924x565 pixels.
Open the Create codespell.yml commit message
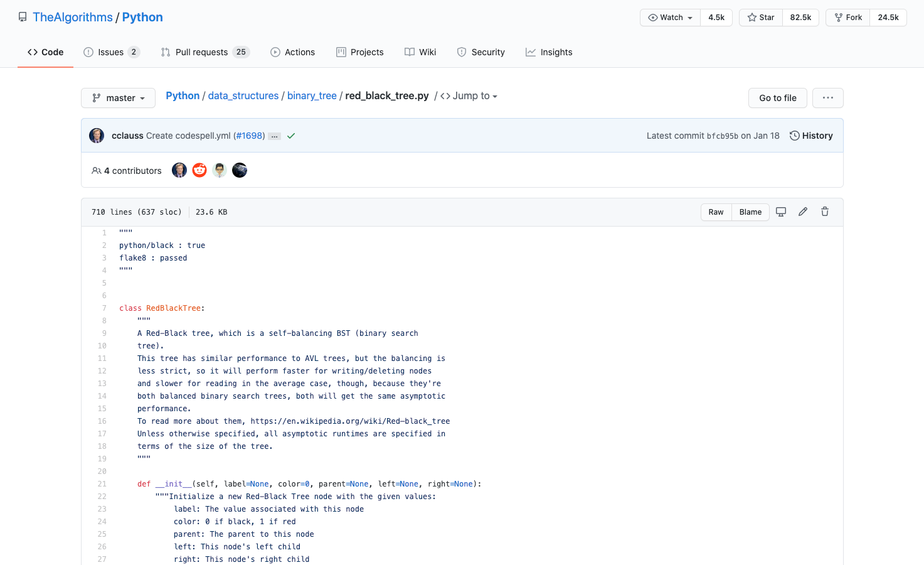pos(188,136)
